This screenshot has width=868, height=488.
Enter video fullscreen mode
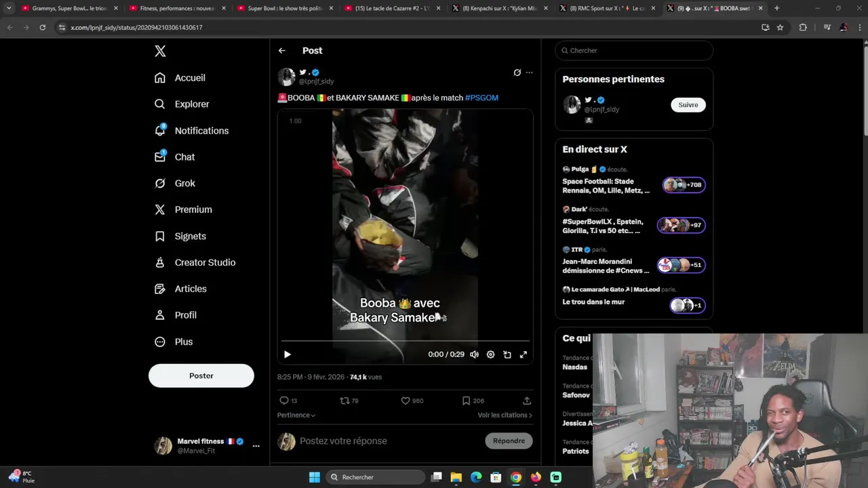524,354
